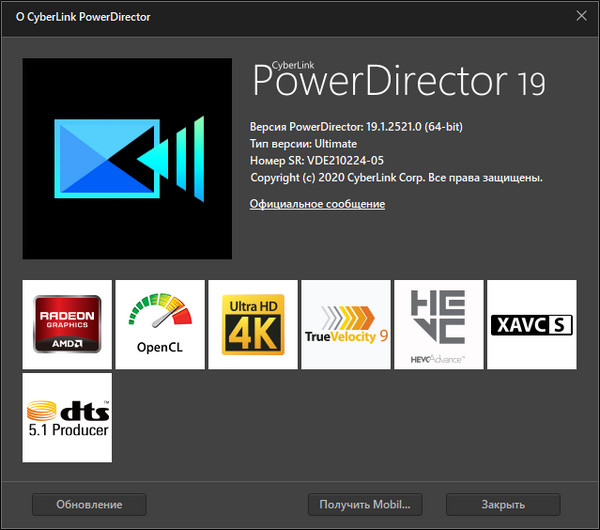Click the TrueVelocity 9 badge
This screenshot has height=530, width=600.
coord(346,324)
